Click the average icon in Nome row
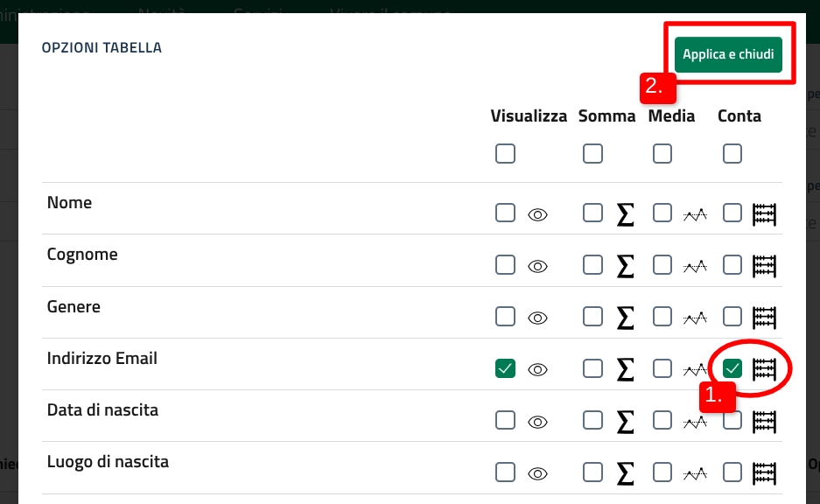The height and width of the screenshot is (504, 820). click(x=695, y=213)
